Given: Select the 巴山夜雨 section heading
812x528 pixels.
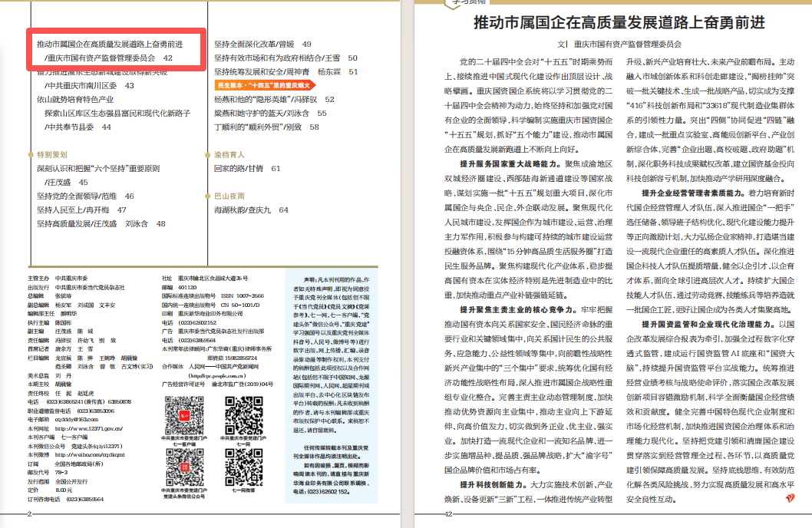Looking at the screenshot, I should click(x=229, y=196).
